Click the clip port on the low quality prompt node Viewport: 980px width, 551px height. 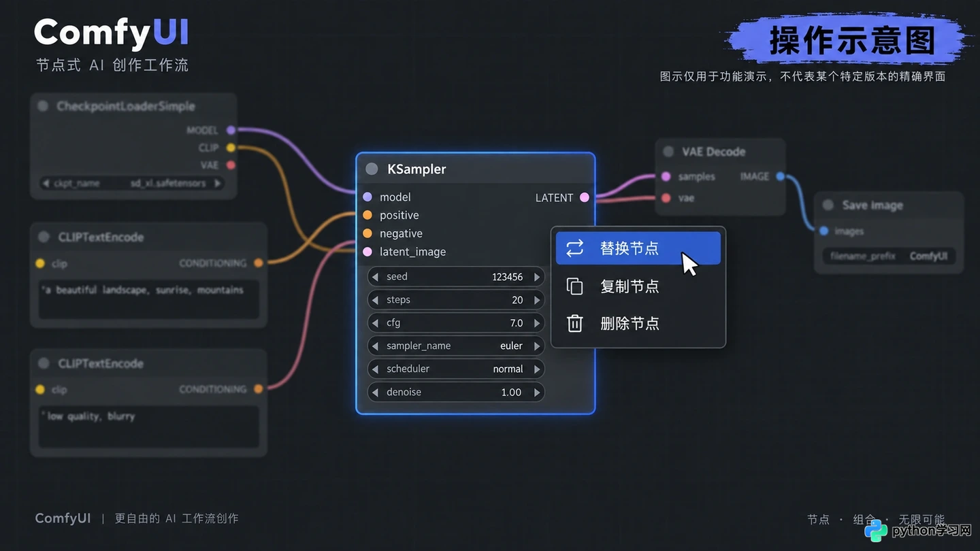40,389
